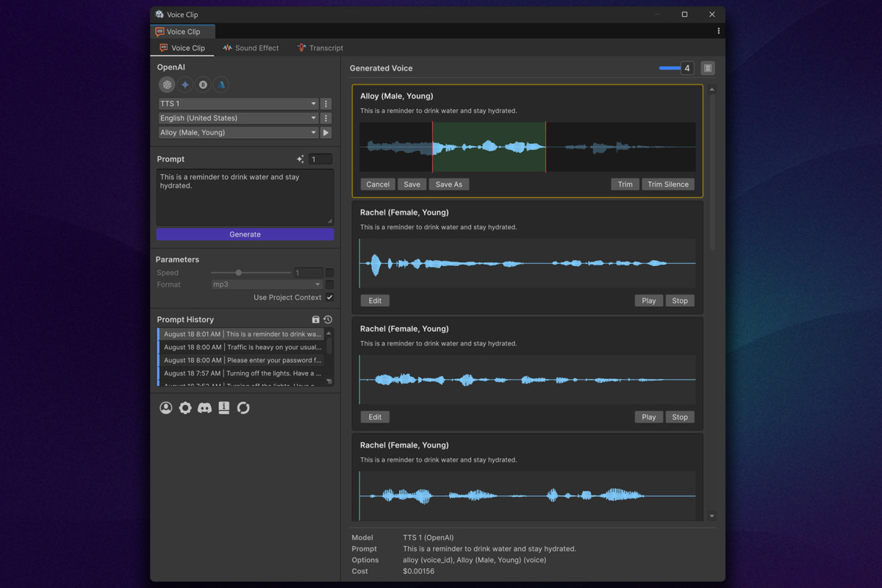Open the options menu next to TTS 1

click(326, 104)
